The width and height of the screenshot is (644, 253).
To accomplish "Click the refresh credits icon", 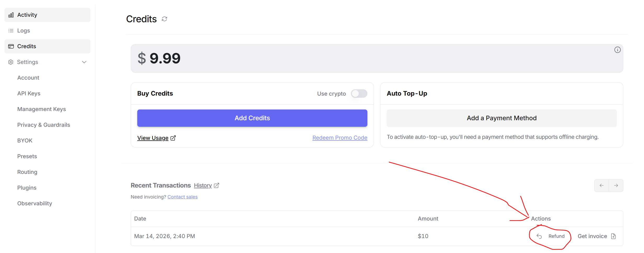I will click(x=164, y=19).
